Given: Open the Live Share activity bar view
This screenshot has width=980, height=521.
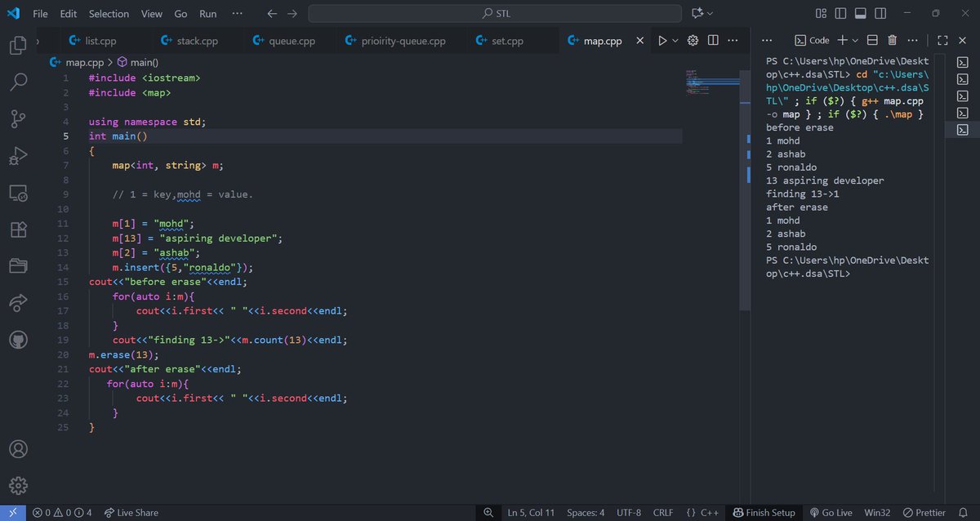Looking at the screenshot, I should [18, 303].
